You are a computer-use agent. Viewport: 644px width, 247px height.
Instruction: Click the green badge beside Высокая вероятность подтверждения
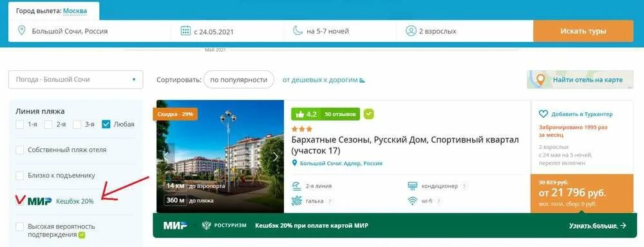(82, 235)
